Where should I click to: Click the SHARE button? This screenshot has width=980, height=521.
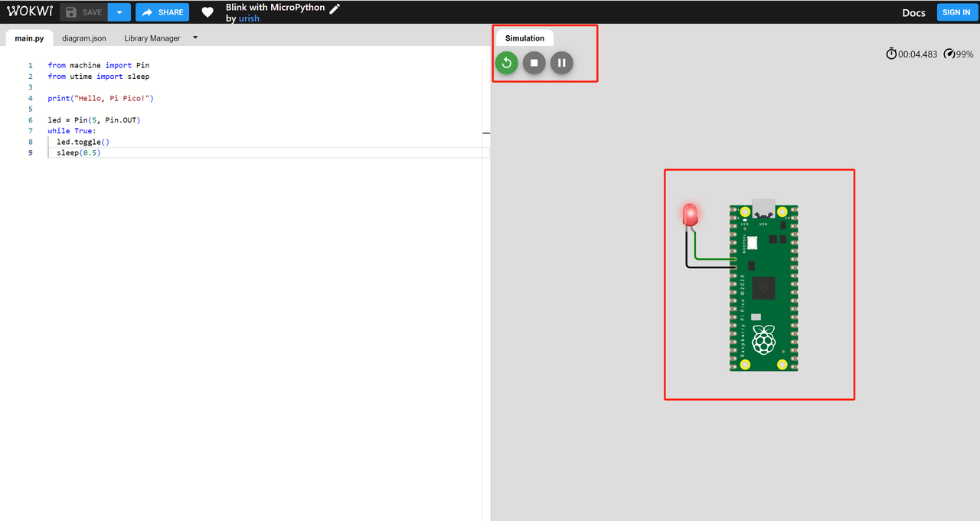pyautogui.click(x=162, y=12)
